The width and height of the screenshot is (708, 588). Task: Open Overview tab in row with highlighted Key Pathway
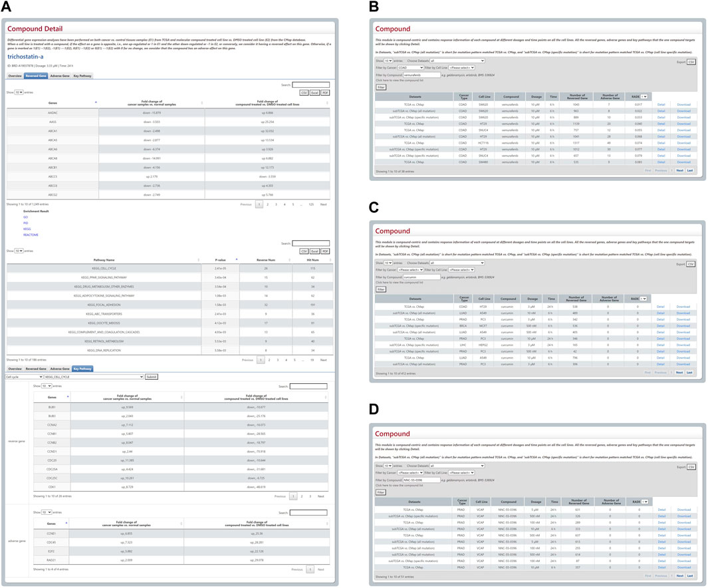[15, 369]
